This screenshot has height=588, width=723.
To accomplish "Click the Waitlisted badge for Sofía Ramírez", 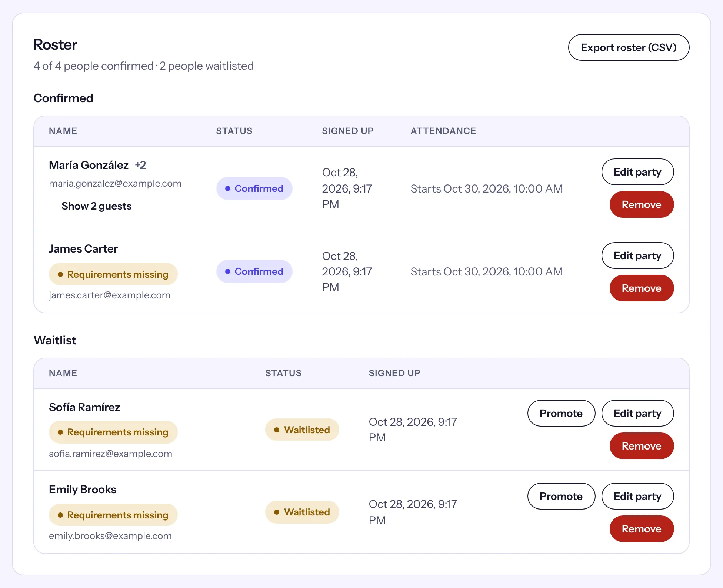I will [x=302, y=430].
